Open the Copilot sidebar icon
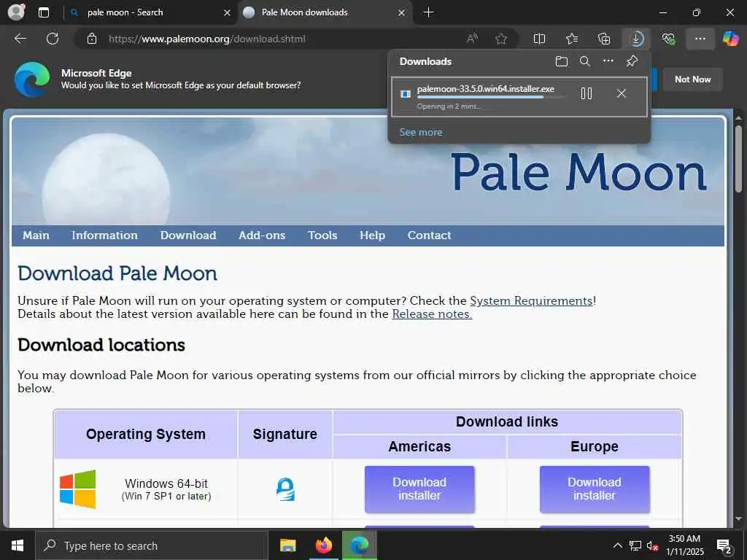The image size is (747, 560). coord(730,39)
